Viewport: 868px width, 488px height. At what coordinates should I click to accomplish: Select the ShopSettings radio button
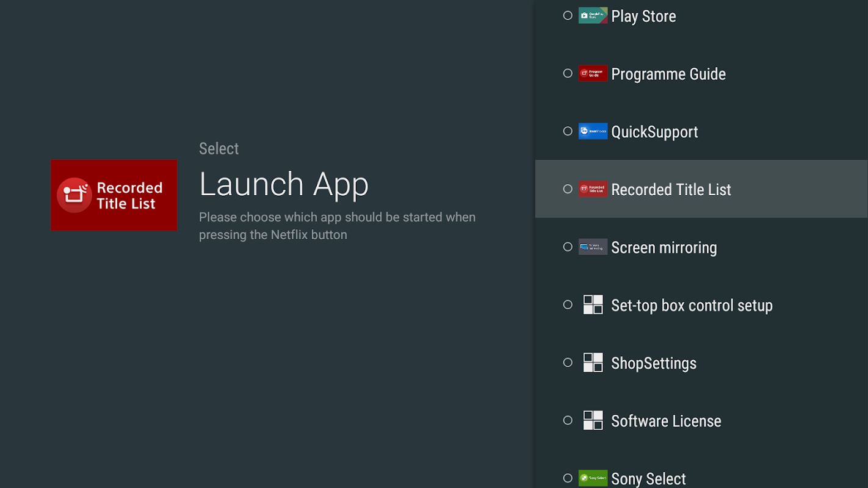(568, 362)
